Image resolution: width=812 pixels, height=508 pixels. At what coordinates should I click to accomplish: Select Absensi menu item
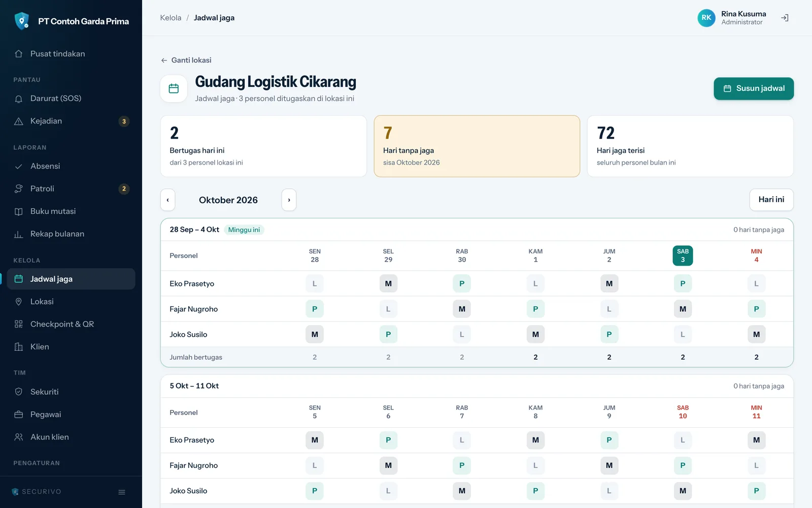(x=71, y=166)
